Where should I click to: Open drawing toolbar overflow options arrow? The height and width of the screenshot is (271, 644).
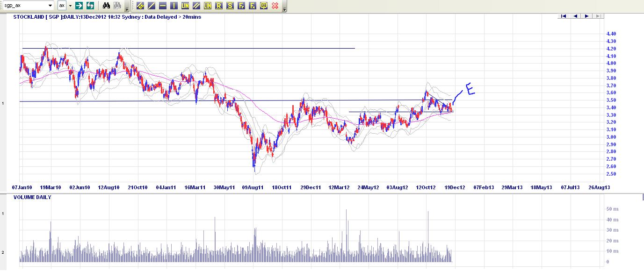pos(285,7)
